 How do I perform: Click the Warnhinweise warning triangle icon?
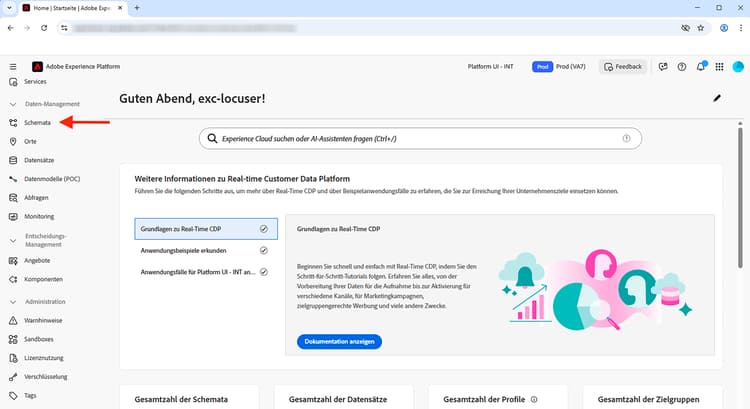pyautogui.click(x=13, y=321)
